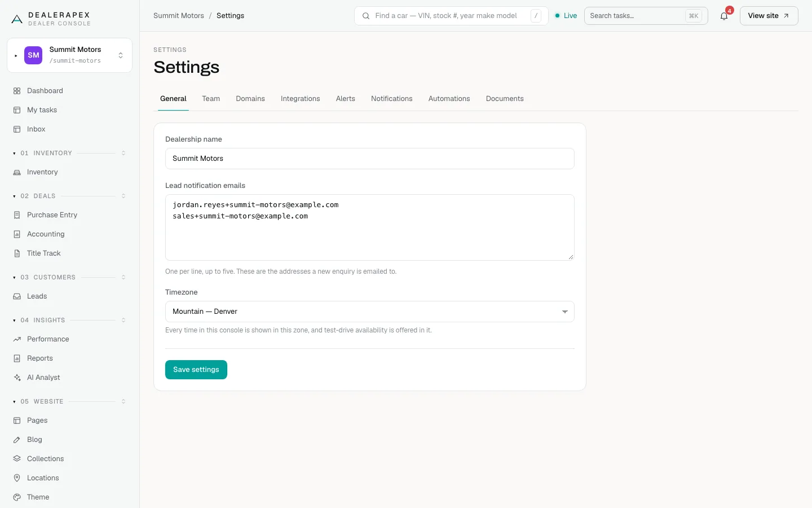The height and width of the screenshot is (508, 812).
Task: Click the Summit Motors breadcrumb link
Action: point(179,16)
